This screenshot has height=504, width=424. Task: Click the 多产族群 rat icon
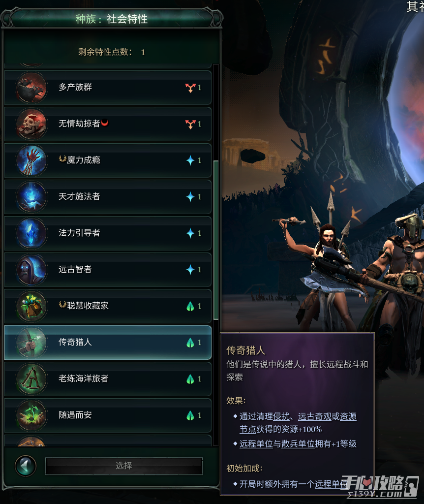pyautogui.click(x=31, y=88)
